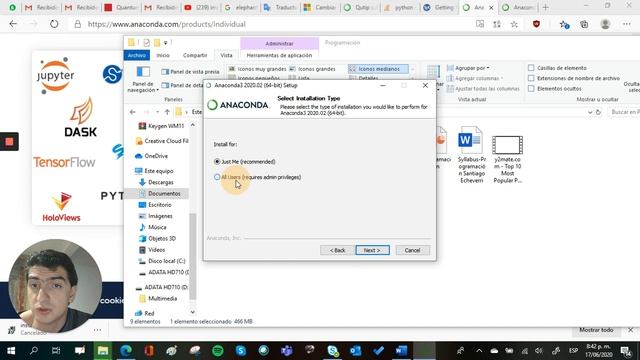Open download item options menu
640x360 pixels.
98,330
